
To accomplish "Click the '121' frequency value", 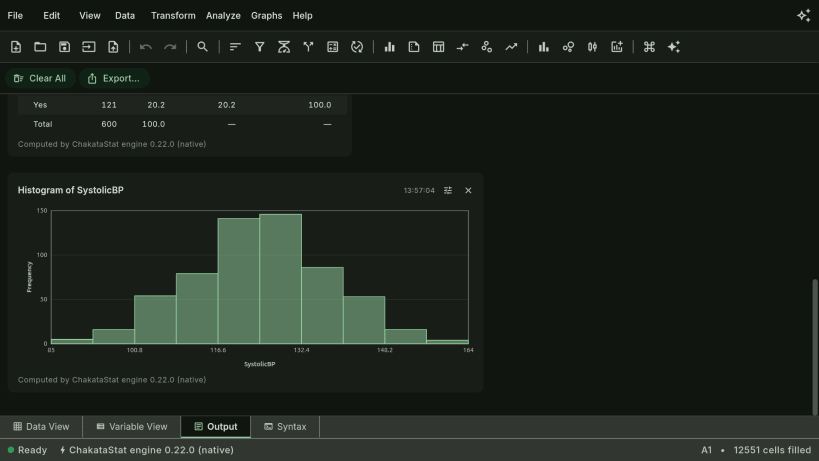I will point(109,105).
